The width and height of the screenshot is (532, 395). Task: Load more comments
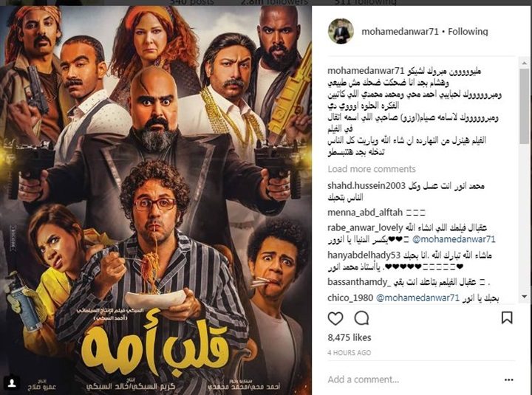pyautogui.click(x=372, y=169)
